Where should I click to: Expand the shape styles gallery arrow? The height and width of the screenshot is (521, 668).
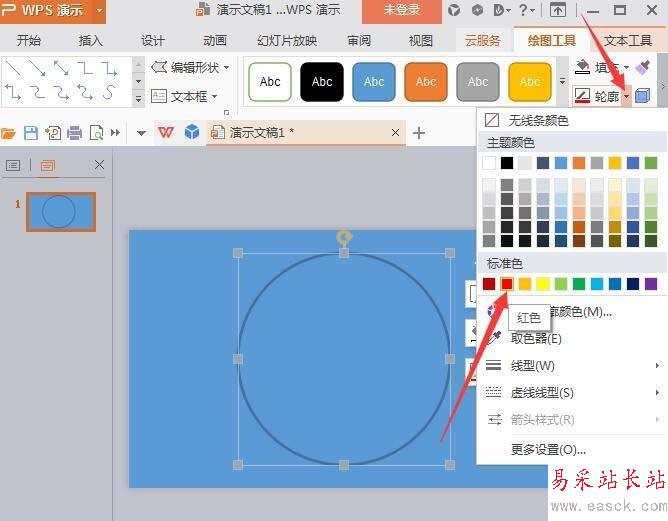click(562, 81)
